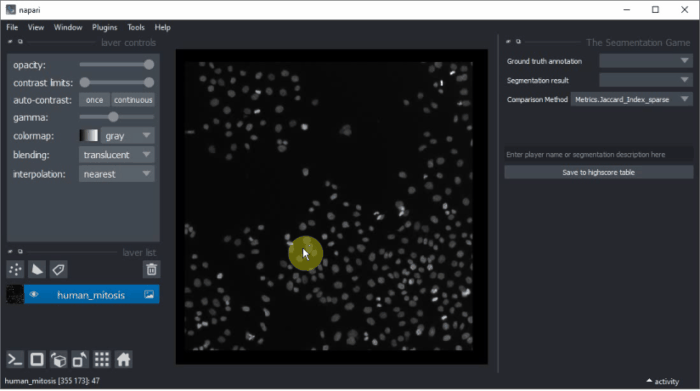Click the opacity slider handle
700x391 pixels.
click(149, 65)
